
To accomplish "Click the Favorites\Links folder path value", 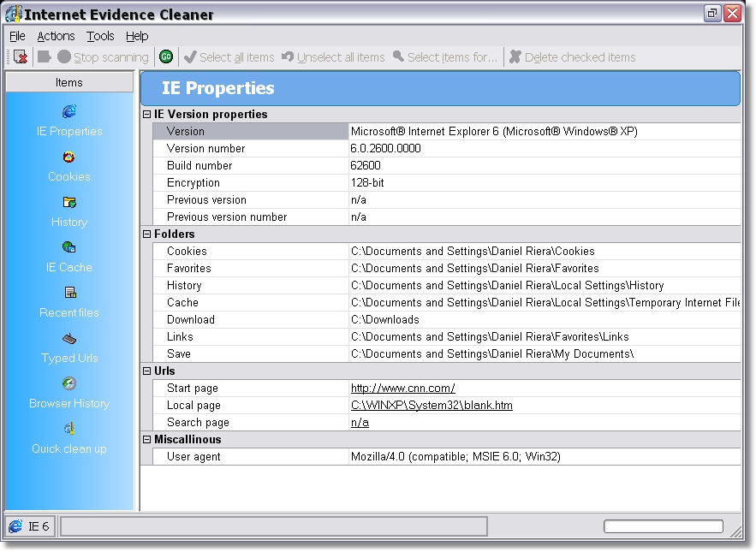I will tap(490, 337).
